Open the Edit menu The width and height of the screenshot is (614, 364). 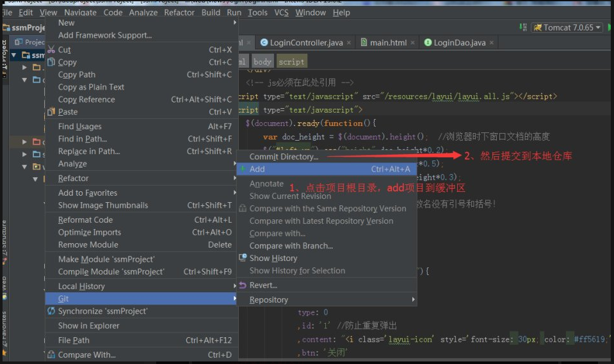pyautogui.click(x=26, y=13)
